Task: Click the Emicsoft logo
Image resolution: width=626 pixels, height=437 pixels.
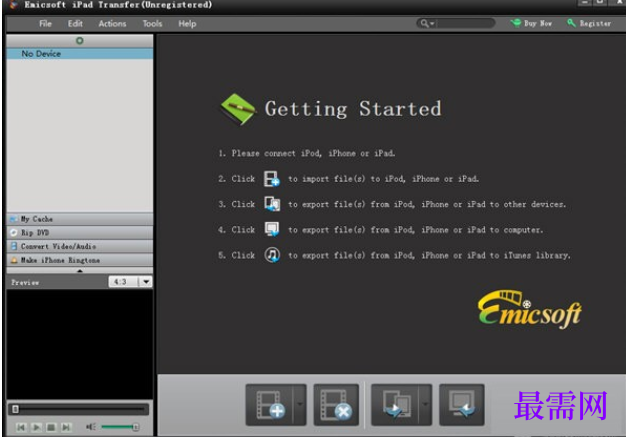Action: point(530,310)
